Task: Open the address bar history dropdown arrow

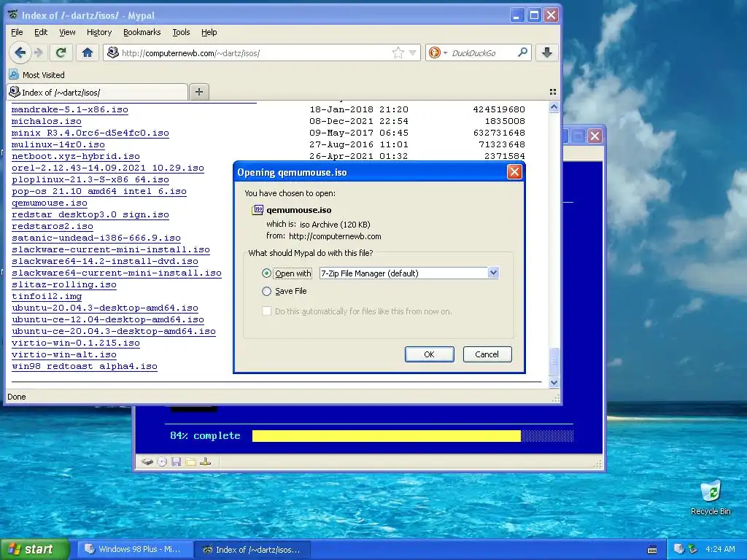Action: (x=413, y=52)
